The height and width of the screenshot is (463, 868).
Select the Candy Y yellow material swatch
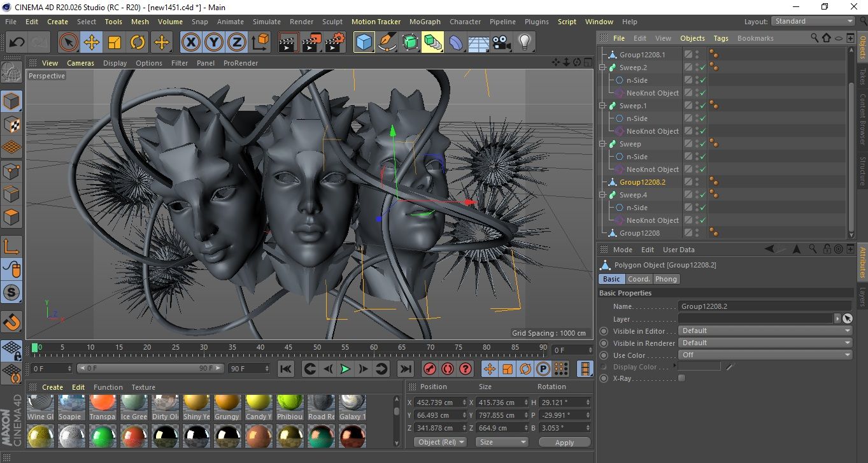[x=258, y=403]
